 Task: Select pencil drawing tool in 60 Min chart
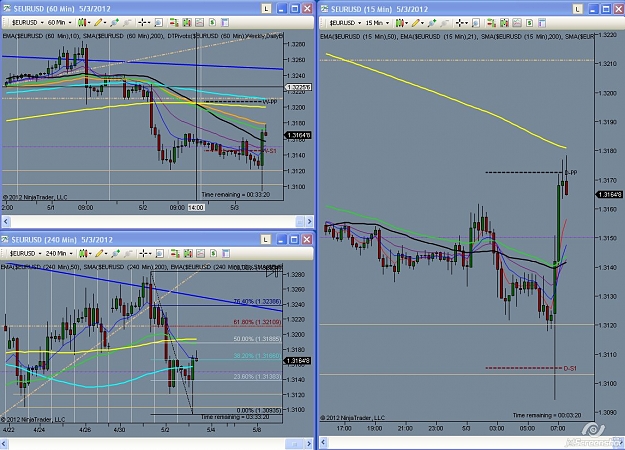pyautogui.click(x=98, y=23)
